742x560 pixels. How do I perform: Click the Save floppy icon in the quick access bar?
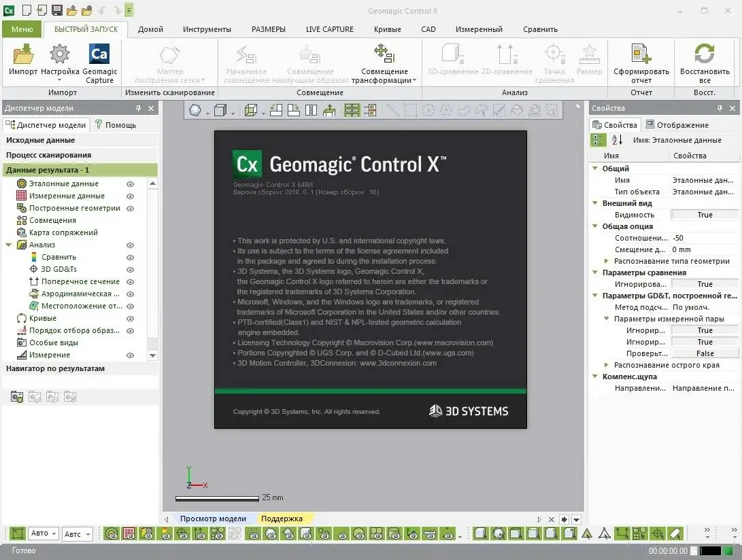tap(56, 10)
